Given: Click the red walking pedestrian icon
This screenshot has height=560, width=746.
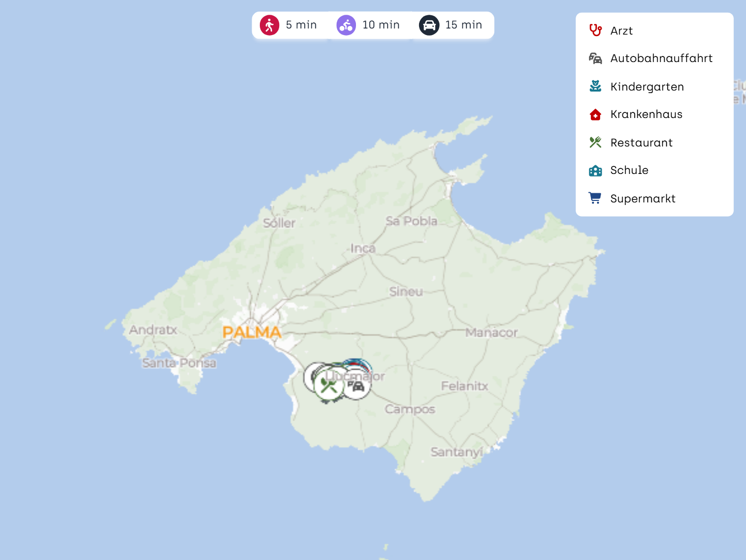Looking at the screenshot, I should (x=270, y=25).
